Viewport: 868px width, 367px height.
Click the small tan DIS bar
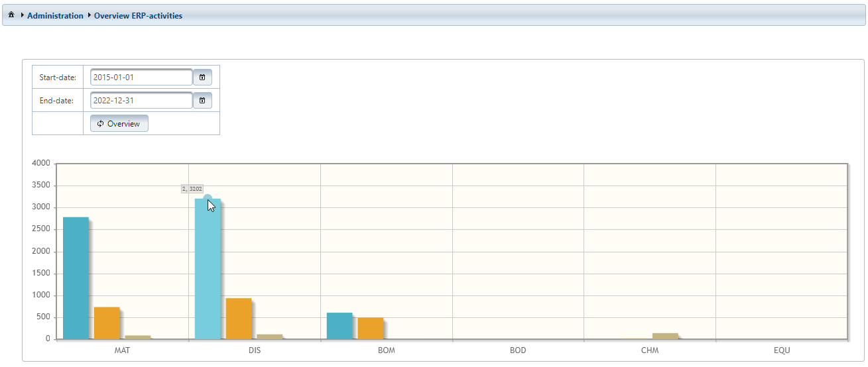(270, 337)
